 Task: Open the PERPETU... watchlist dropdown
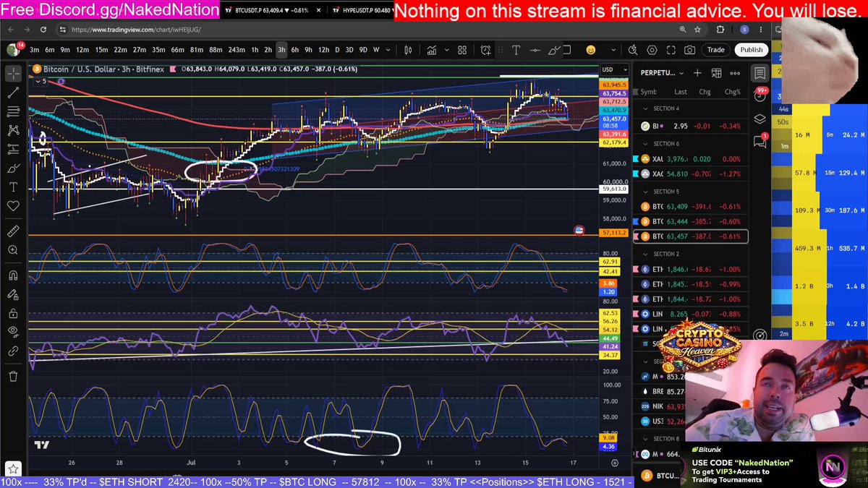(663, 73)
